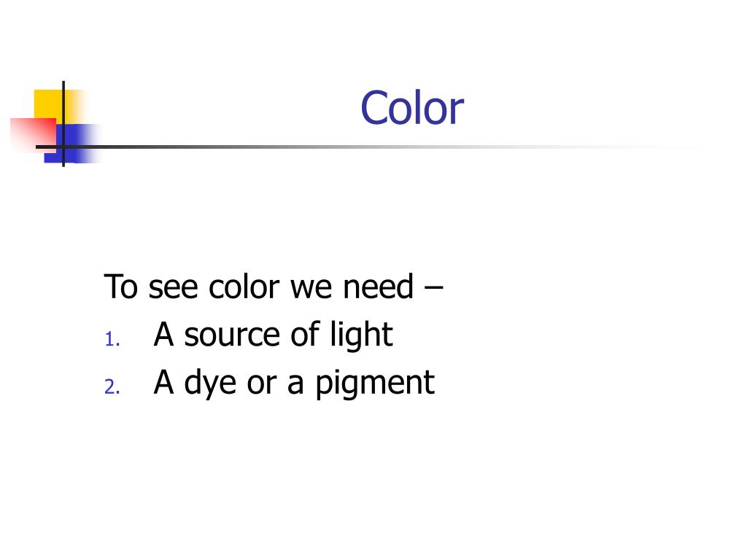747x560 pixels.
Task: Click the word "see" in the intro line
Action: [x=173, y=288]
